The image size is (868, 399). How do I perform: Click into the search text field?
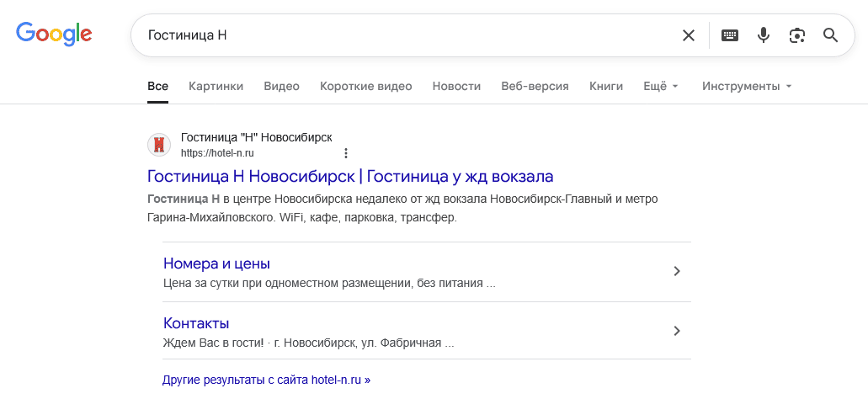coord(404,35)
